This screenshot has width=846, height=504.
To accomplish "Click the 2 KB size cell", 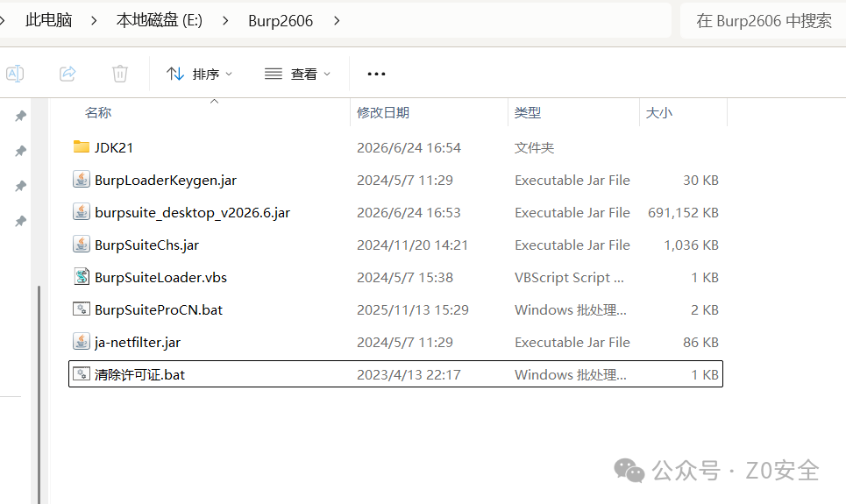I will point(705,309).
